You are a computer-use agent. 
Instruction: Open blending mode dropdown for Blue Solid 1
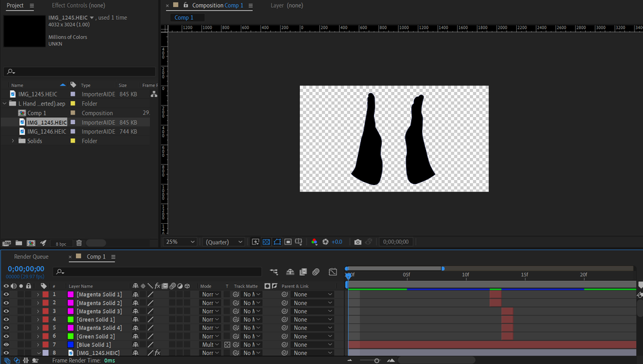pyautogui.click(x=210, y=345)
